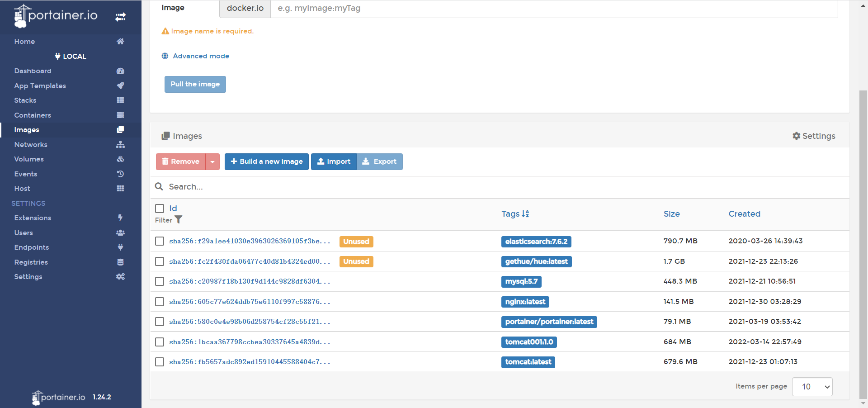Click the images Search field
Viewport: 868px width, 408px height.
[506, 187]
